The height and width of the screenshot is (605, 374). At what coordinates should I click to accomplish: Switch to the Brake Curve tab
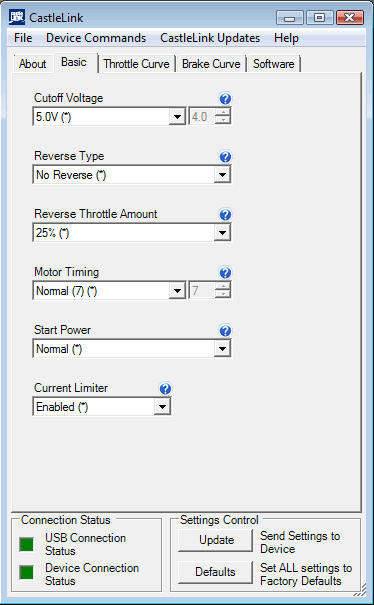pyautogui.click(x=211, y=64)
